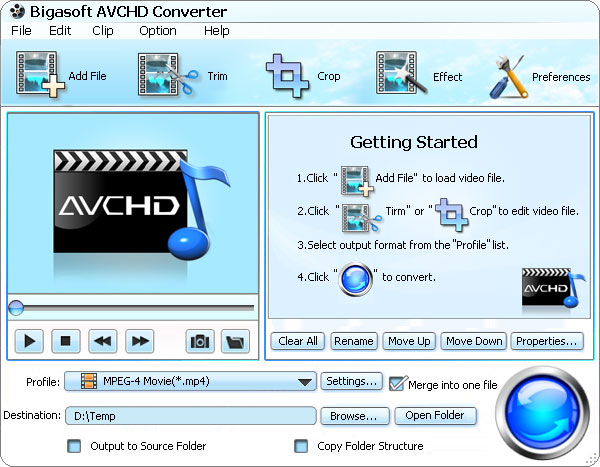Image resolution: width=600 pixels, height=467 pixels.
Task: Click the Open Folder button
Action: pos(435,416)
